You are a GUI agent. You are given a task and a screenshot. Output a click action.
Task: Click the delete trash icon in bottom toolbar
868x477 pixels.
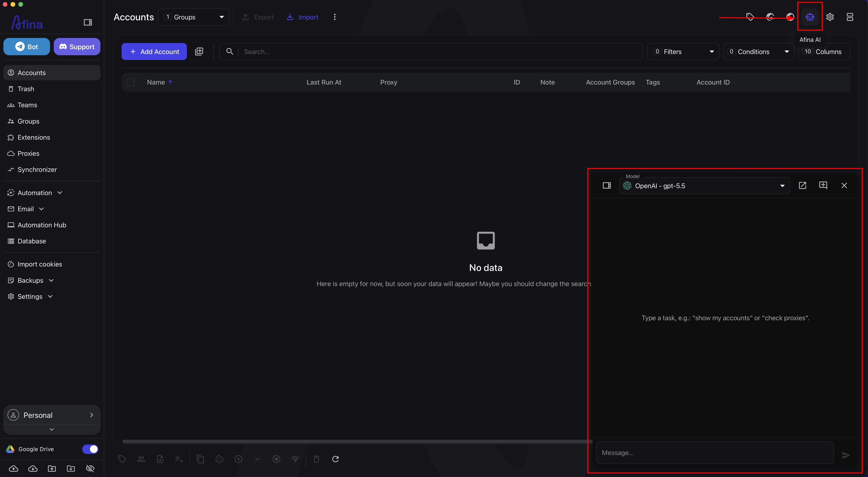316,459
